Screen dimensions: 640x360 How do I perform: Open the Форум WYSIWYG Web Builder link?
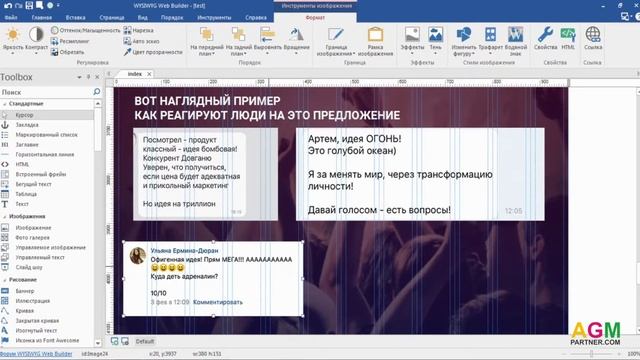point(36,354)
